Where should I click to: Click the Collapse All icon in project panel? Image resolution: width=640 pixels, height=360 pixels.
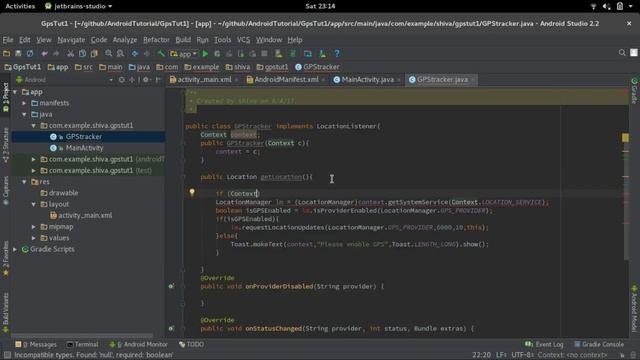[132, 80]
